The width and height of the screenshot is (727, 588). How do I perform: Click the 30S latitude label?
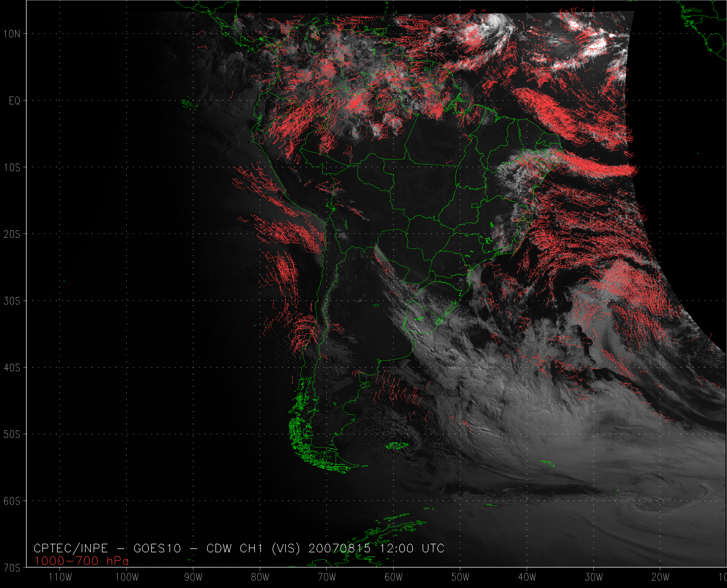12,301
